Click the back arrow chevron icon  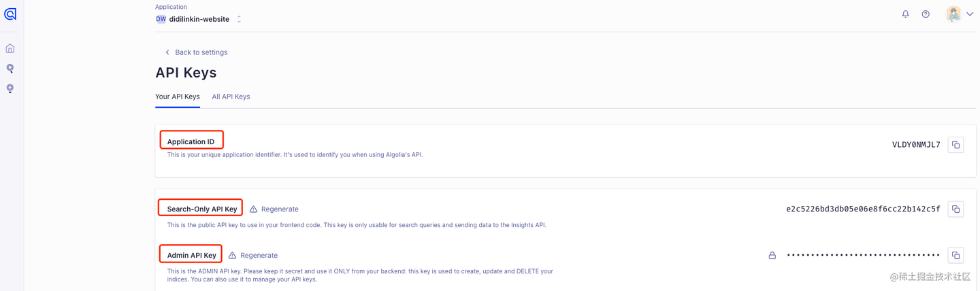tap(167, 52)
